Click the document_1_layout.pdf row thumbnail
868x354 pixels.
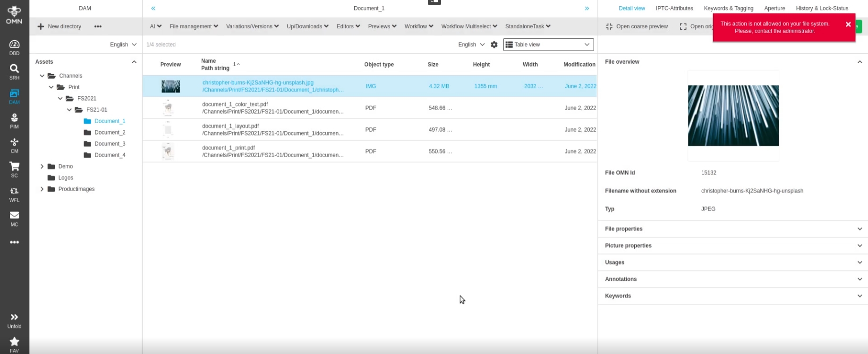pyautogui.click(x=168, y=129)
